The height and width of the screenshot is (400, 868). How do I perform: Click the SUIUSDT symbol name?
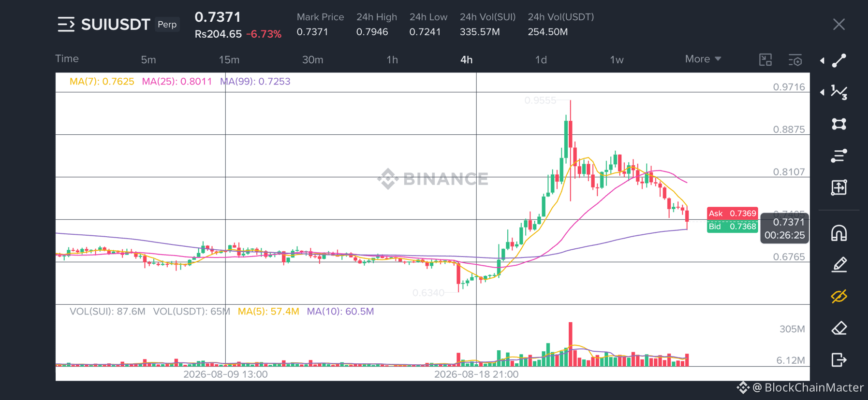tap(116, 24)
